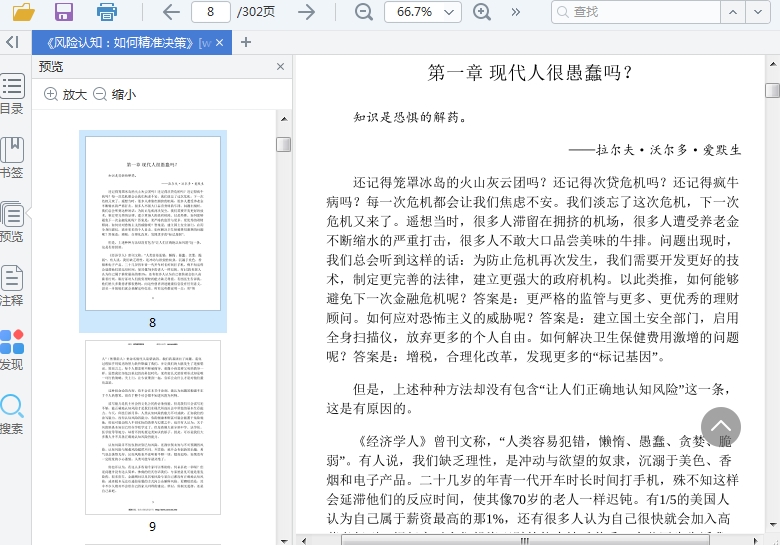
Task: Click the thumbnail panel scroll-down arrow
Action: tap(284, 541)
